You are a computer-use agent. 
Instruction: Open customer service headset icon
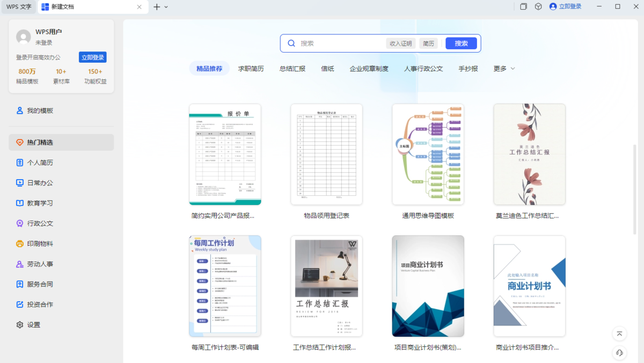pos(619,353)
